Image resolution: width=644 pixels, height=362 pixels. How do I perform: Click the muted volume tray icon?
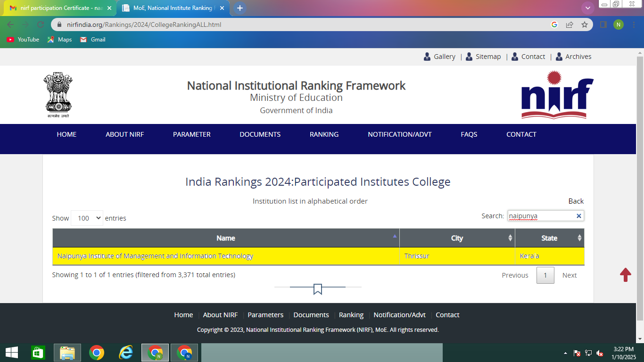[x=600, y=353]
